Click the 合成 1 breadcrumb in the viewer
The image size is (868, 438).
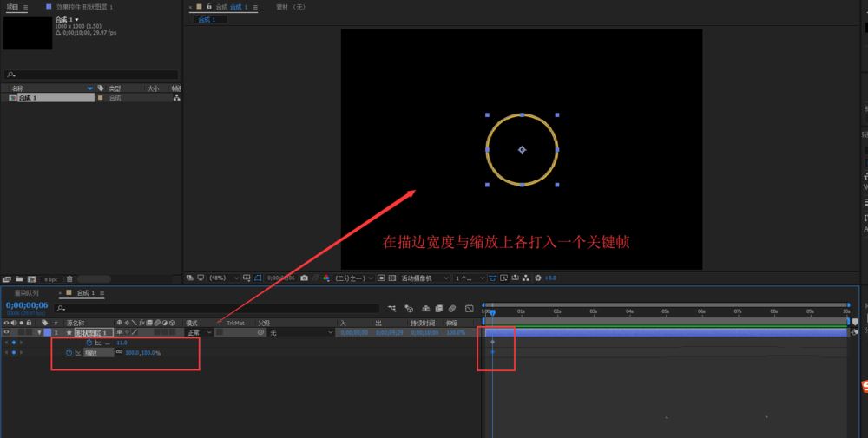[207, 19]
